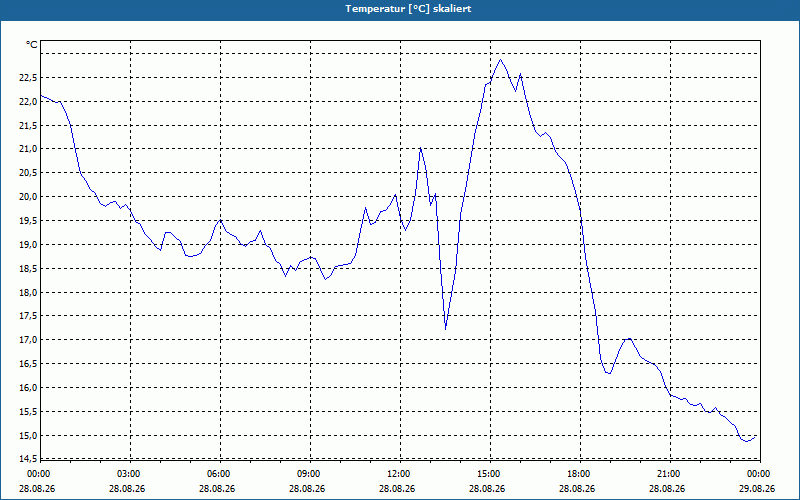Click the 16,5 y-axis label
This screenshot has width=800, height=500.
(29, 364)
